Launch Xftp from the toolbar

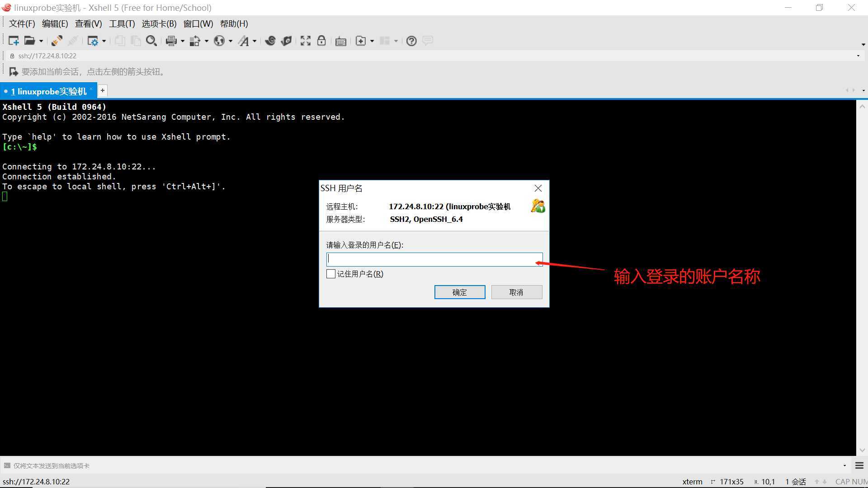pos(270,41)
